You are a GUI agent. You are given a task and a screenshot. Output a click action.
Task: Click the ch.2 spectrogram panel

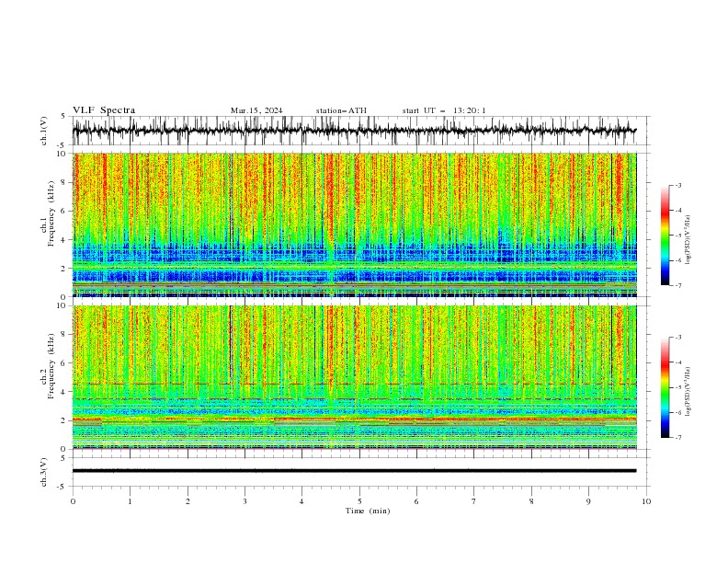point(355,377)
